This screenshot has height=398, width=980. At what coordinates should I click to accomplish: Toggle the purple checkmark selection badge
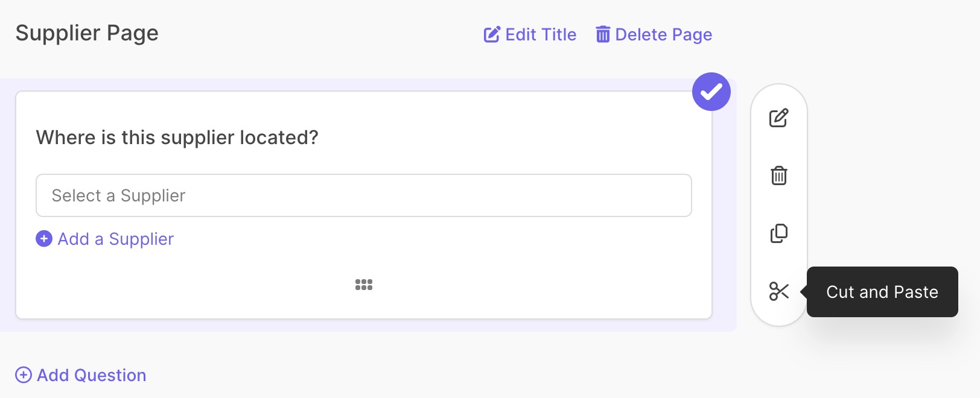point(711,92)
